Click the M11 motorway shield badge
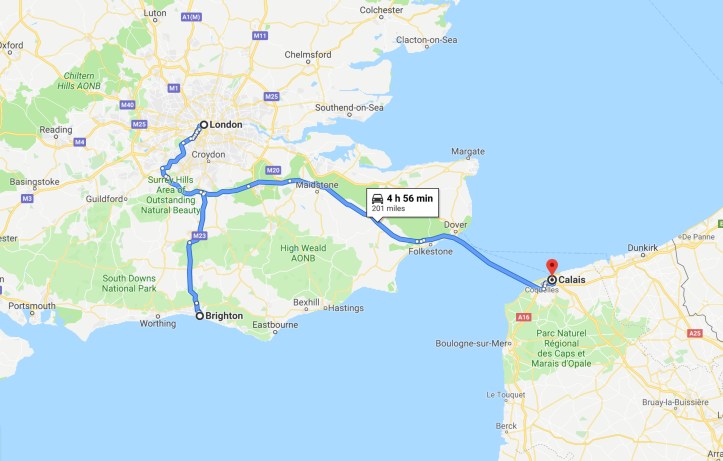This screenshot has width=723, height=461. click(x=260, y=35)
